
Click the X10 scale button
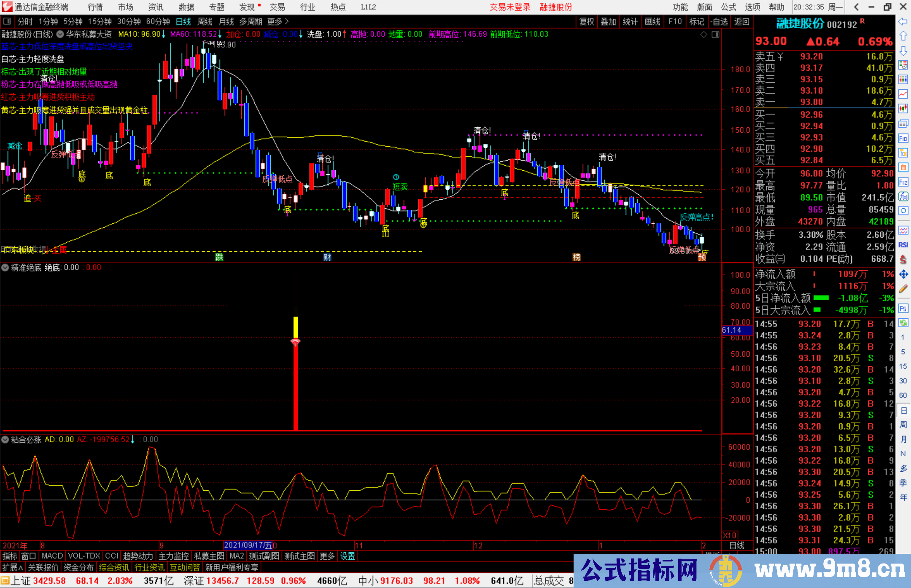pos(730,535)
